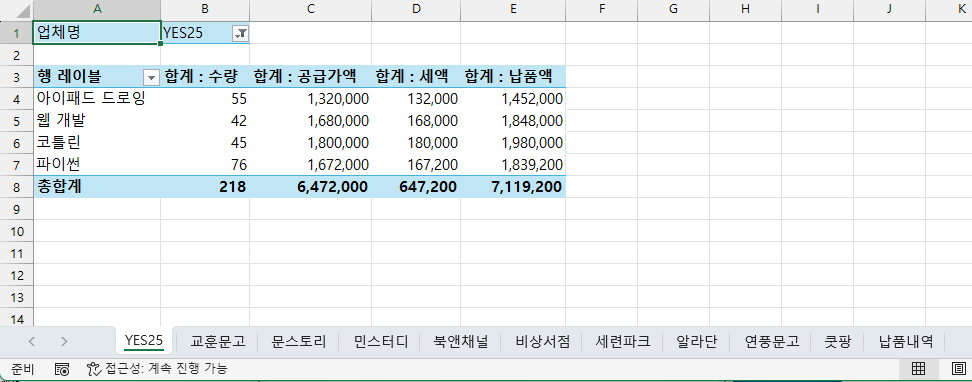
Task: Go to the 알라단 sheet tab
Action: 697,341
